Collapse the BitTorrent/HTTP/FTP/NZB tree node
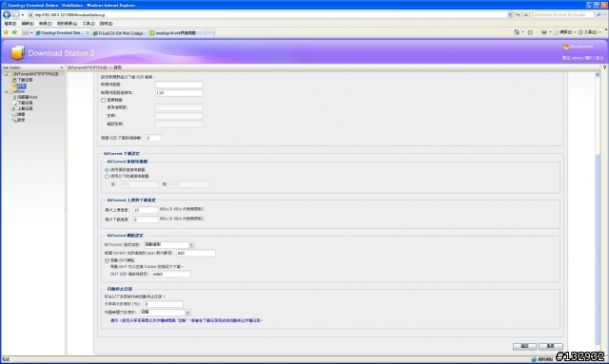 (6, 74)
